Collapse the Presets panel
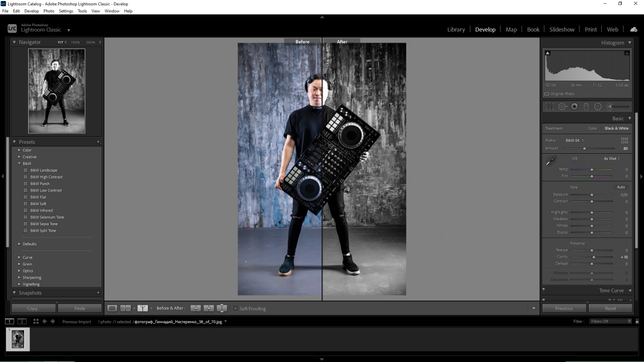The height and width of the screenshot is (362, 644). coord(15,142)
